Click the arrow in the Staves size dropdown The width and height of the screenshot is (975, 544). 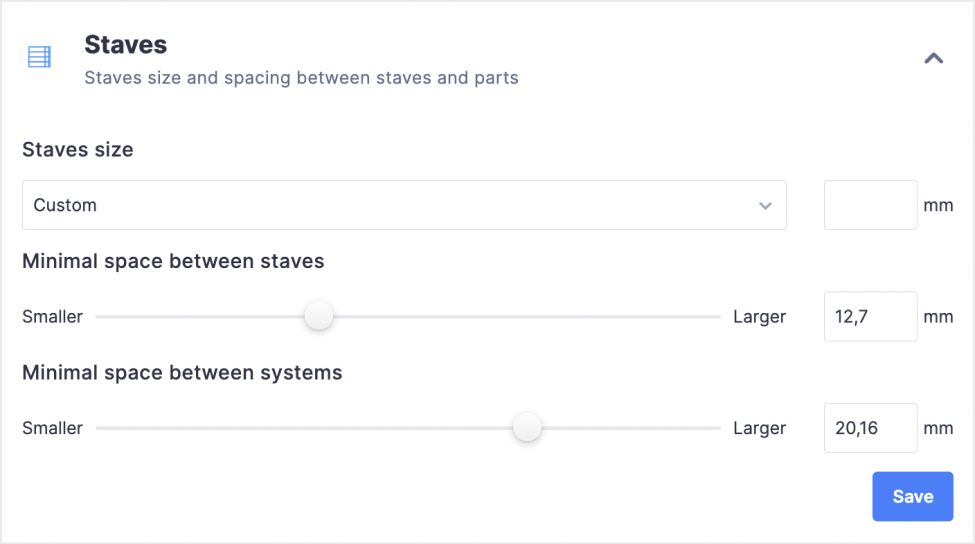[x=765, y=206]
